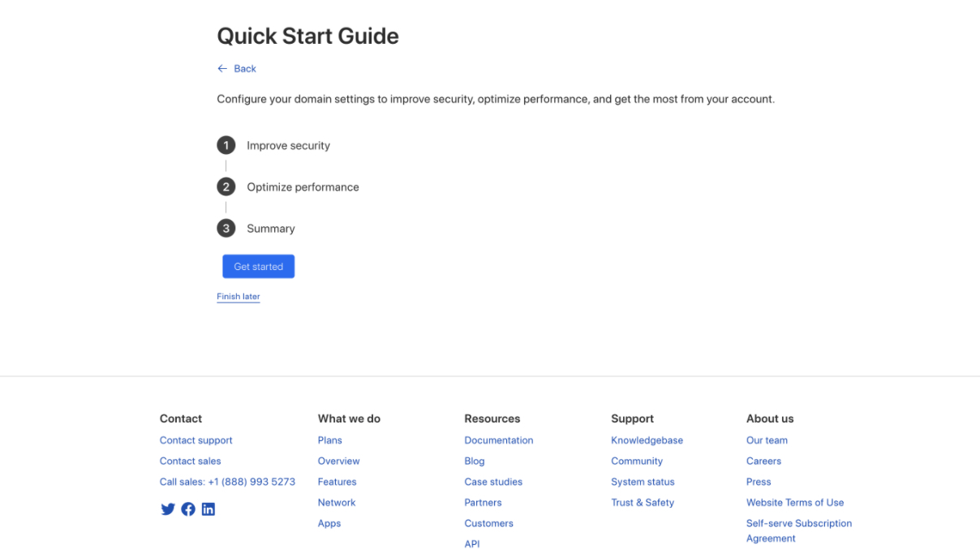Open the Knowledgebase support link

point(647,440)
